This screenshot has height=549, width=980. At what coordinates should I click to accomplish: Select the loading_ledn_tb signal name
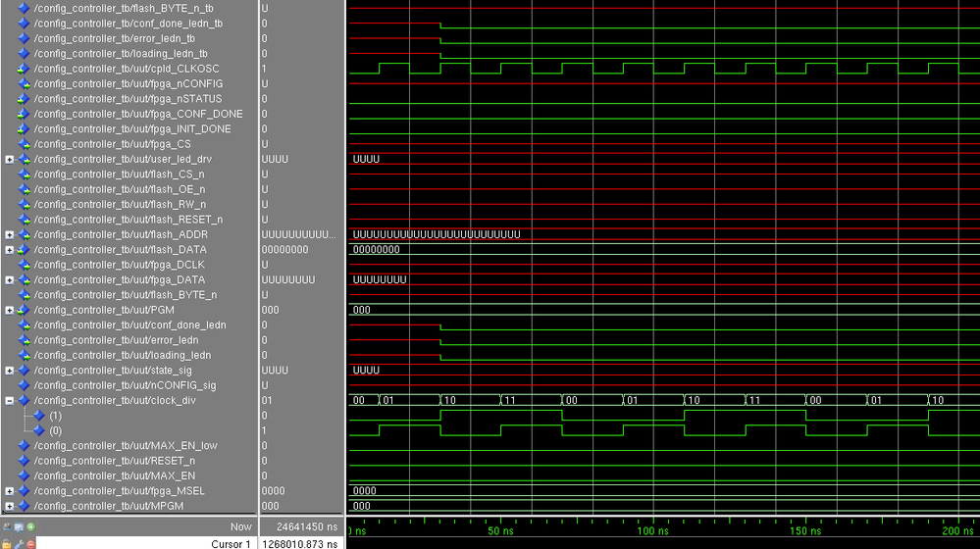pyautogui.click(x=121, y=54)
